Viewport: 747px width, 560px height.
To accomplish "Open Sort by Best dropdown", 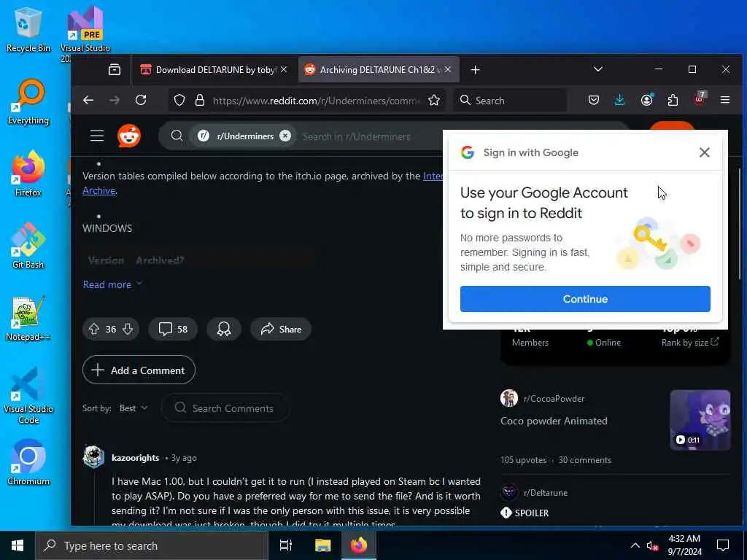I will pos(133,408).
